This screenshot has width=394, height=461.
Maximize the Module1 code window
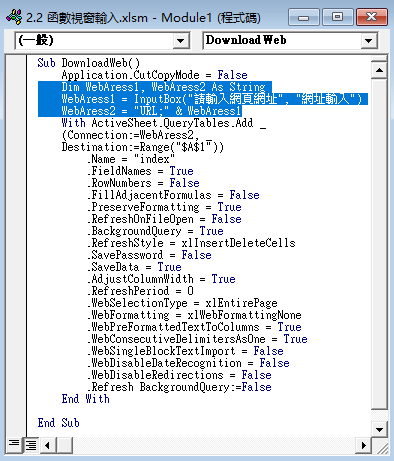tap(337, 17)
